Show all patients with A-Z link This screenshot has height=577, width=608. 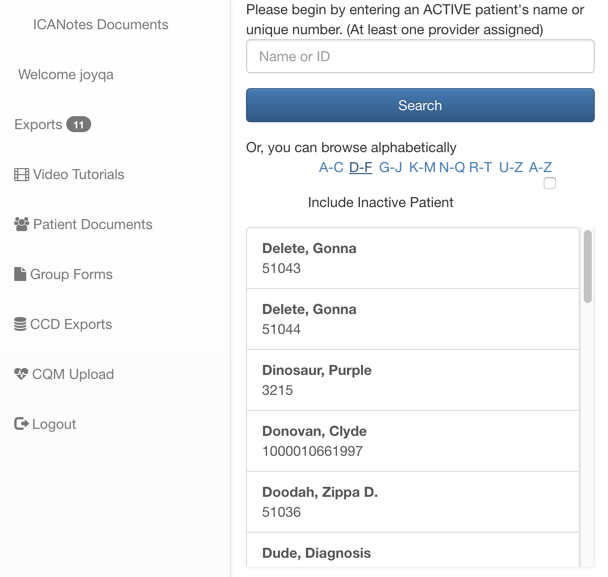click(x=540, y=168)
